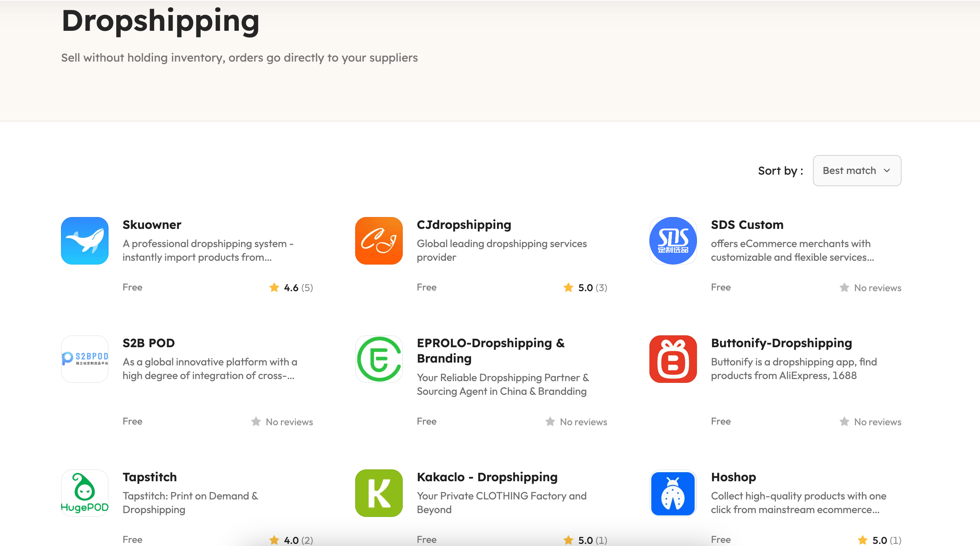The image size is (980, 546).
Task: Select the Hoshop ladybug icon
Action: click(x=672, y=493)
